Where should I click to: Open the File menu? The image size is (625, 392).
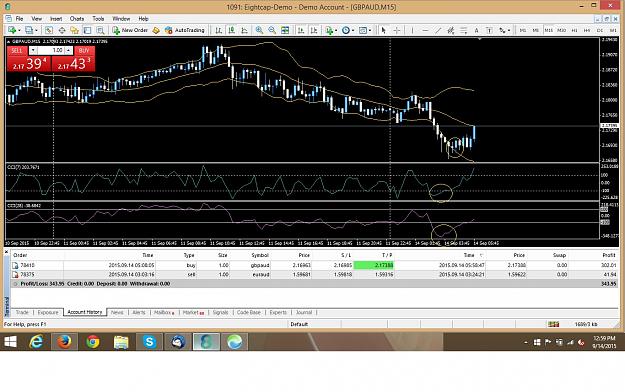19,19
